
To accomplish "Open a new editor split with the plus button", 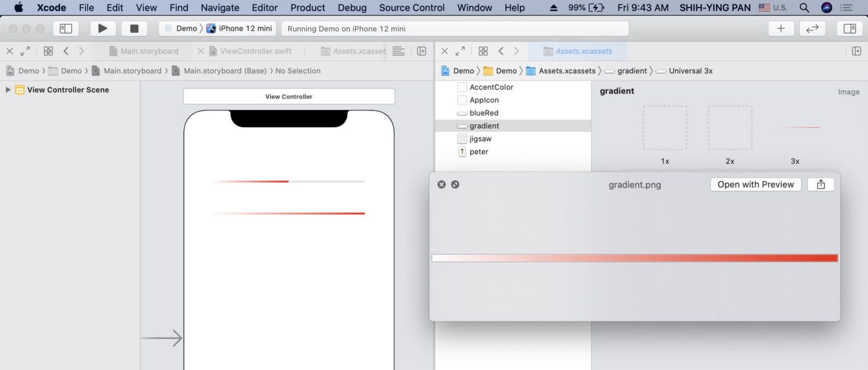I will [x=781, y=28].
